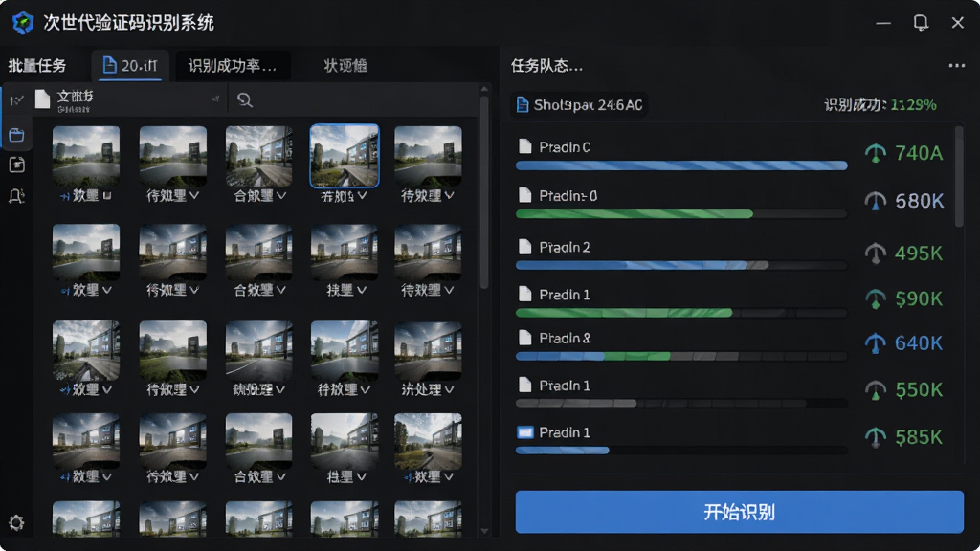Click the gauge icon beside 680K
The image size is (980, 551).
[x=875, y=201]
